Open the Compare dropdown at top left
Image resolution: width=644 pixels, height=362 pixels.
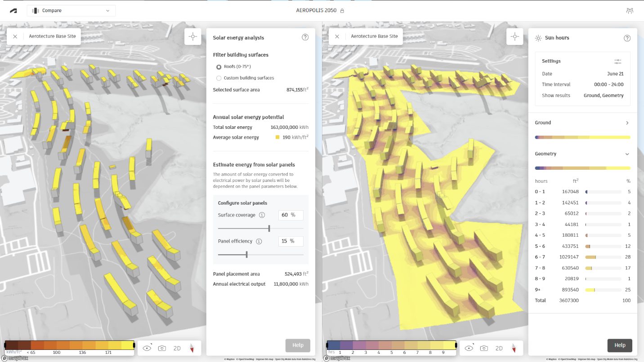tap(71, 10)
